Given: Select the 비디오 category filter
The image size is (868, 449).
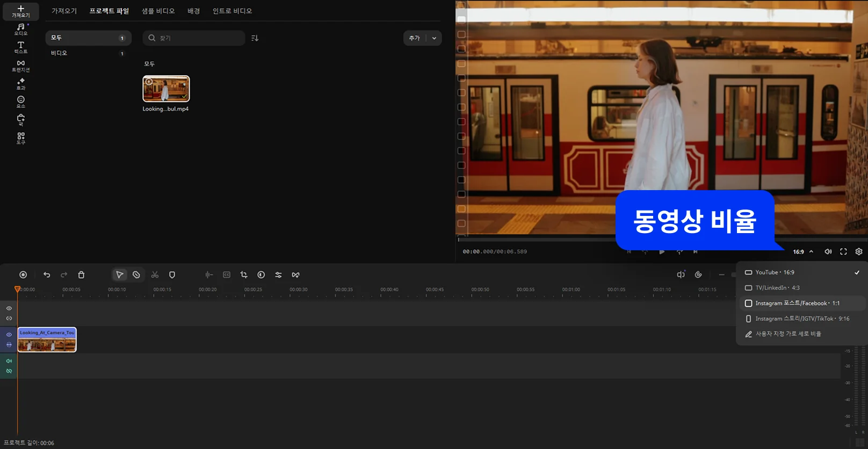Looking at the screenshot, I should [59, 53].
